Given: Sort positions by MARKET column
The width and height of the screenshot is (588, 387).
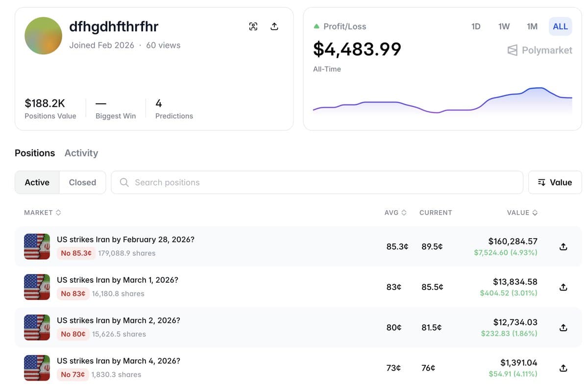Looking at the screenshot, I should point(42,213).
